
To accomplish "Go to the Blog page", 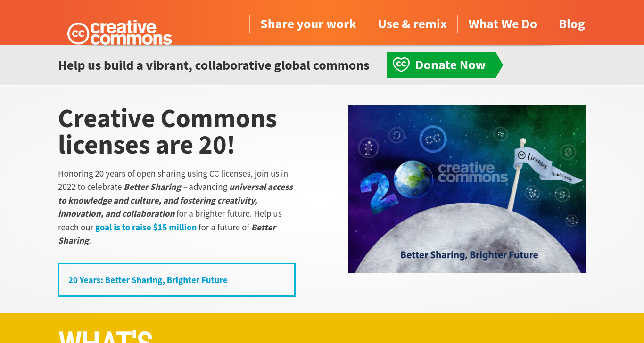I will point(572,24).
